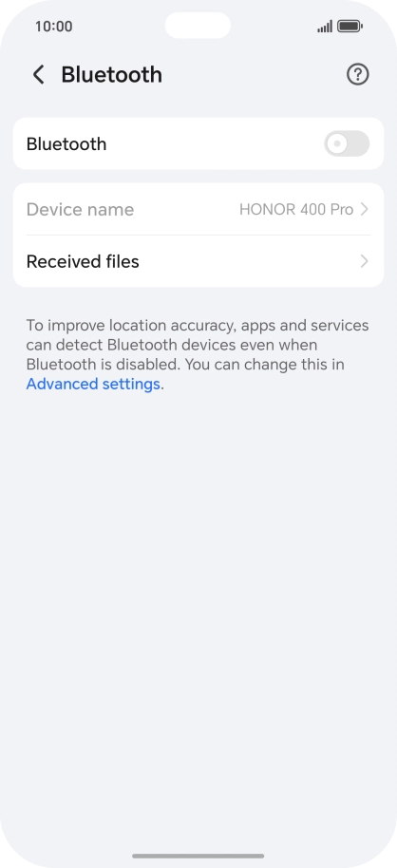Tap the Bluetooth row label in card
This screenshot has width=397, height=868.
[x=66, y=144]
